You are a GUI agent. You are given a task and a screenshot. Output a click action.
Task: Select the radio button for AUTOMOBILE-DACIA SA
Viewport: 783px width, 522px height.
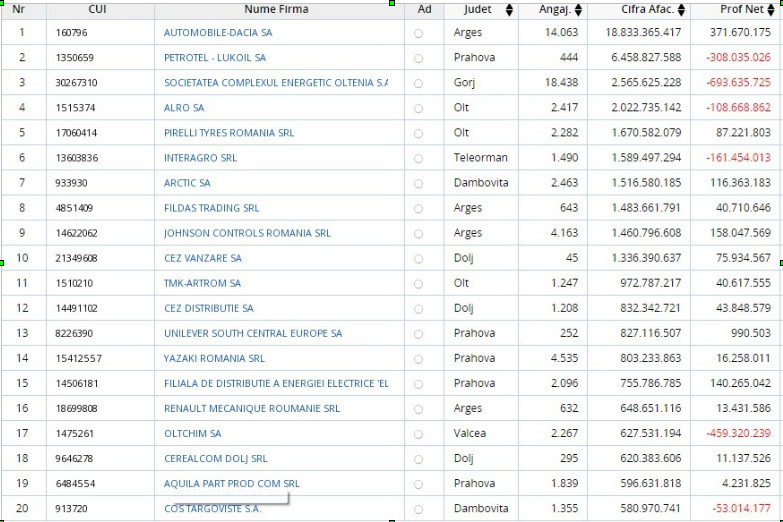pos(418,33)
